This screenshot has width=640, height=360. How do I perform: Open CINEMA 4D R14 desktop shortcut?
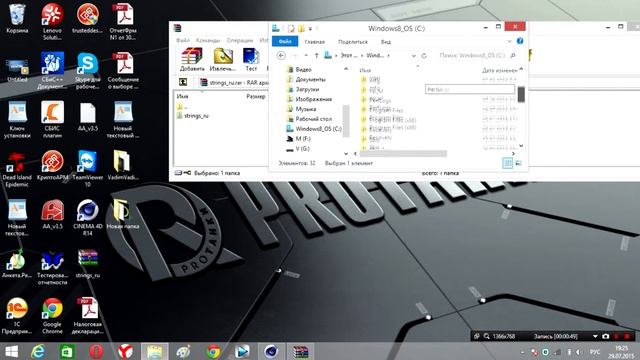pos(87,218)
